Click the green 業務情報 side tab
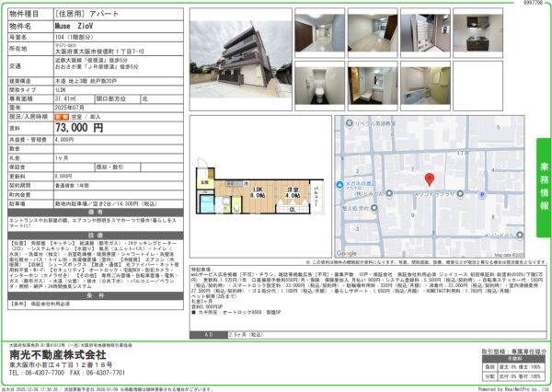This screenshot has height=392, width=552. click(x=544, y=188)
